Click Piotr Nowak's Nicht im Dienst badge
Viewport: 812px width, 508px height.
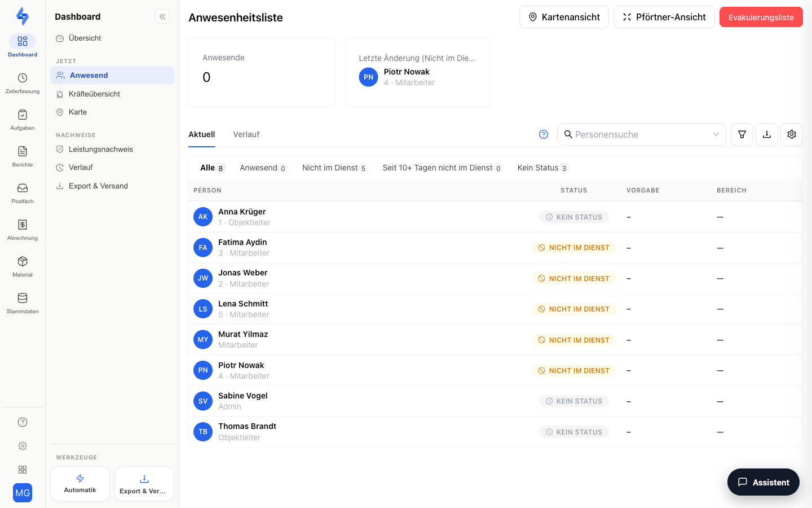pyautogui.click(x=573, y=370)
